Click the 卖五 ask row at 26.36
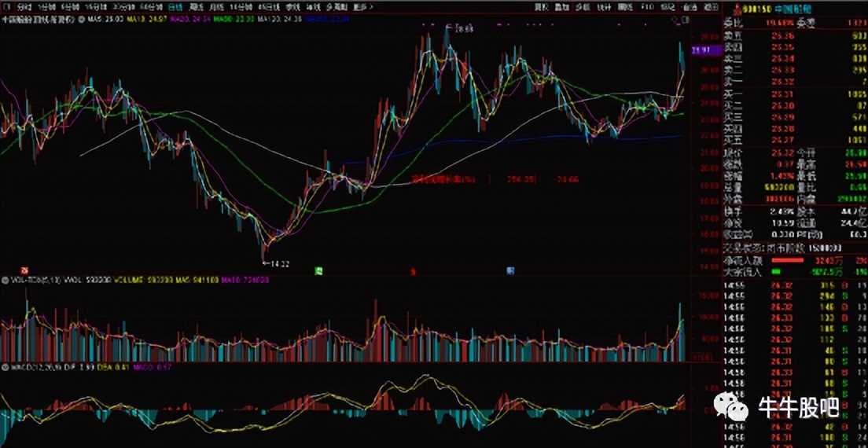This screenshot has height=448, width=868. point(794,35)
